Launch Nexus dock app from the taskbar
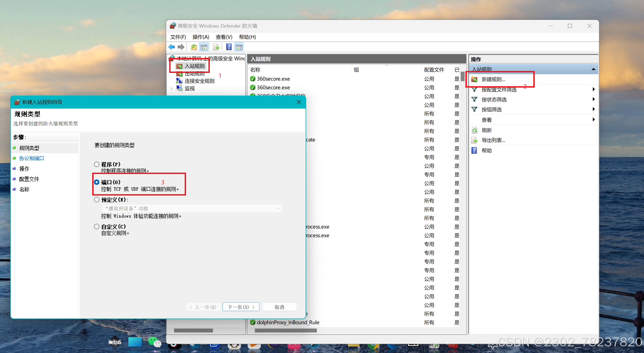This screenshot has height=353, width=644. [115, 343]
